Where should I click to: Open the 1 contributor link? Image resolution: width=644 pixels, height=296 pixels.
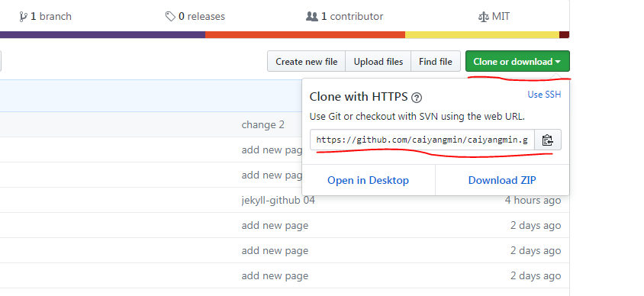pos(345,17)
